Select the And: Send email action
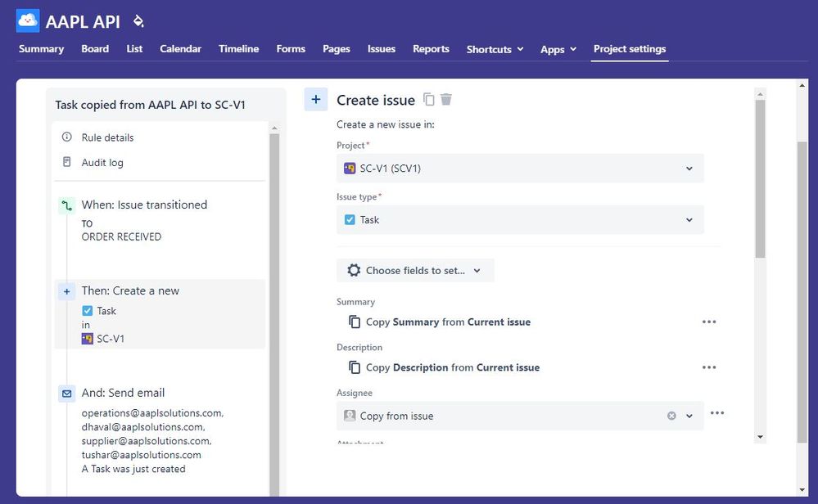The width and height of the screenshot is (818, 504). 123,393
